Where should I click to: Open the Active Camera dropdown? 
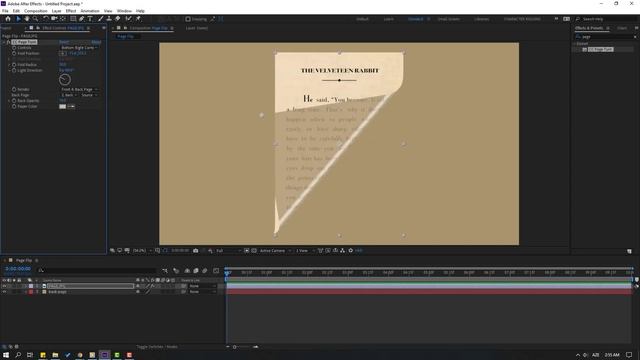275,251
